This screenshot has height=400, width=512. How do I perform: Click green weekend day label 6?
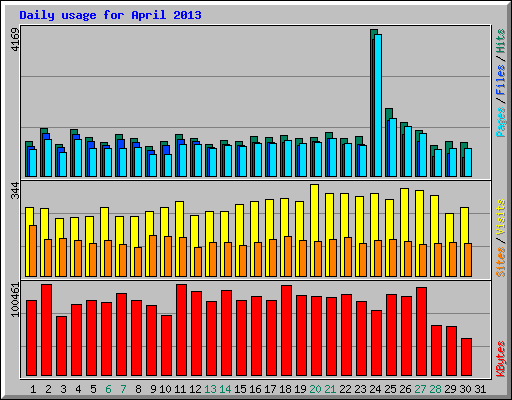coord(108,389)
